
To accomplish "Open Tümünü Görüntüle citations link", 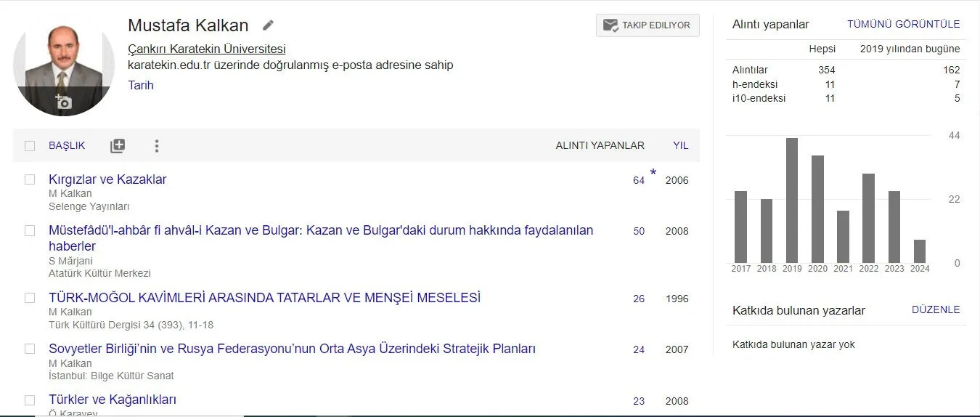I will point(903,24).
